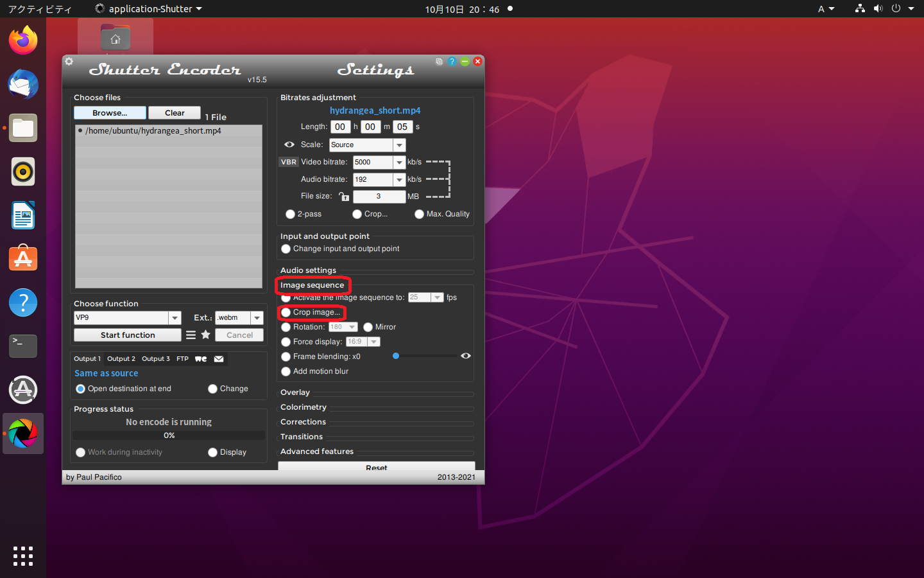Screen dimensions: 924x578
Task: Enable the Rotation option
Action: click(x=286, y=327)
